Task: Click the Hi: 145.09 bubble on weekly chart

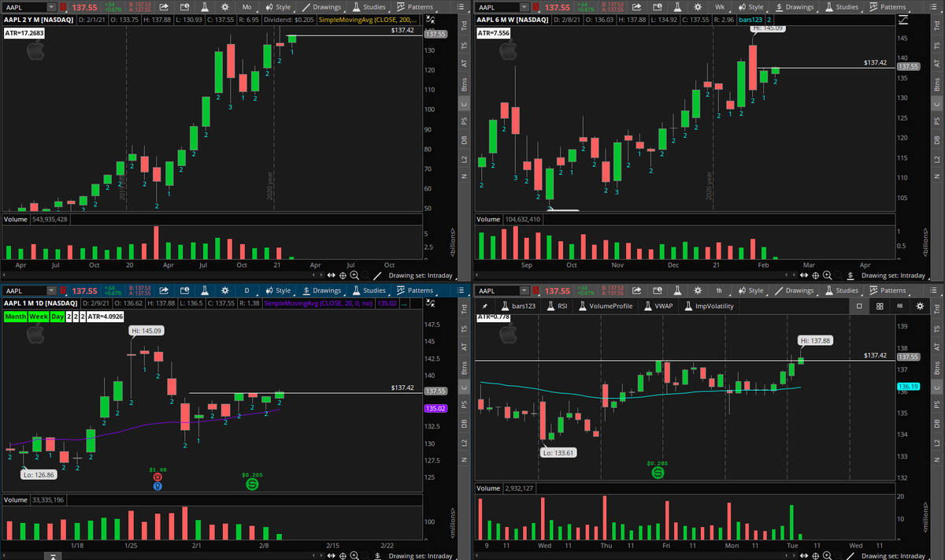Action: pos(769,28)
